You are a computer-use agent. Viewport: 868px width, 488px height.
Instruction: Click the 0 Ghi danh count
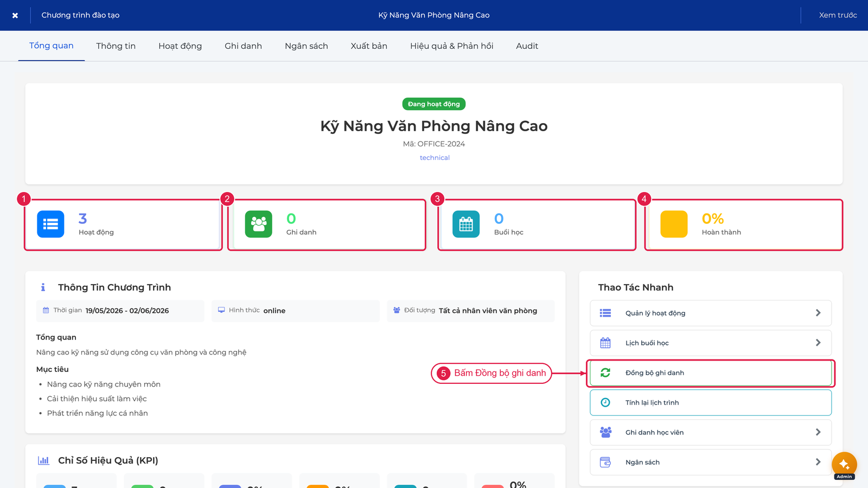coord(291,219)
